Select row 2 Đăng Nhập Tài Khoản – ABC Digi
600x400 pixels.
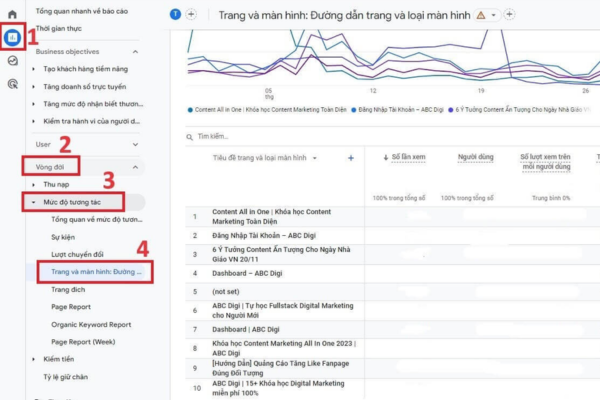(264, 236)
